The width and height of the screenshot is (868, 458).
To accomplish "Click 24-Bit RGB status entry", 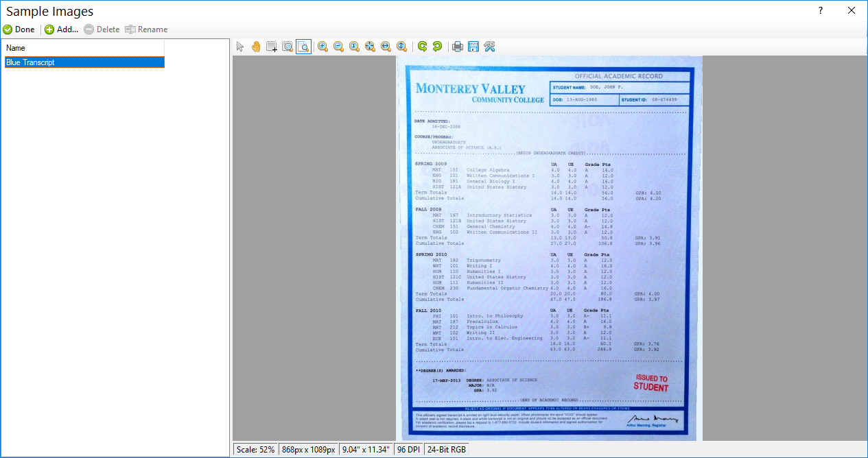I will (446, 450).
